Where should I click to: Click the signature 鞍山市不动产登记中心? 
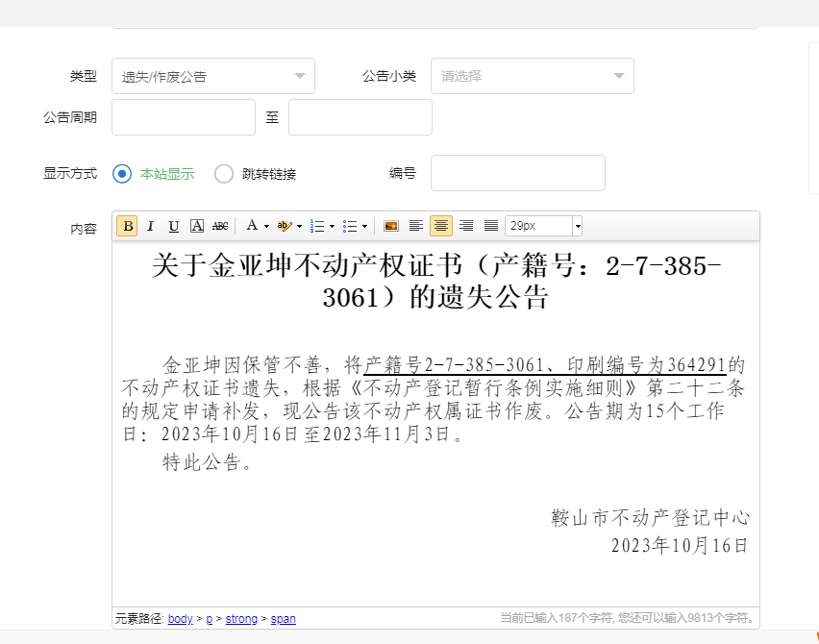(x=650, y=517)
